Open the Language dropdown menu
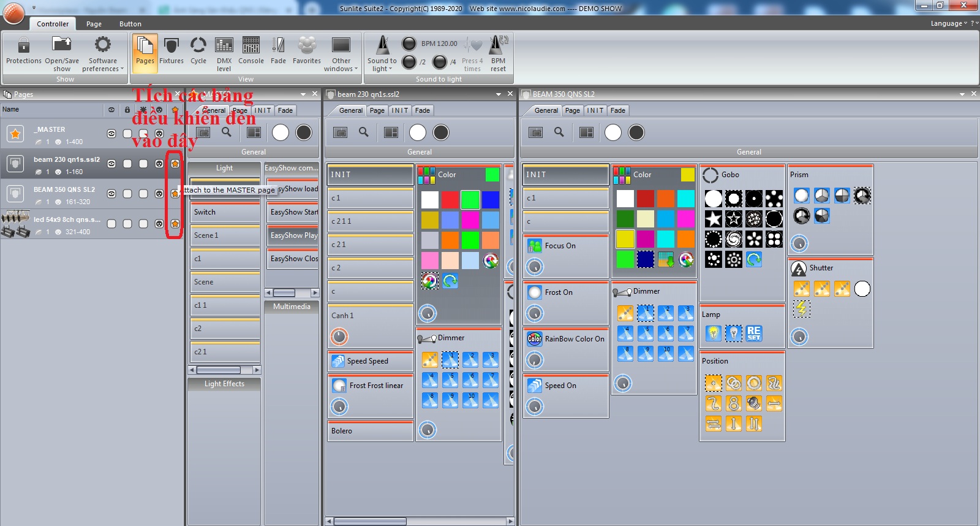980x526 pixels. [x=949, y=23]
